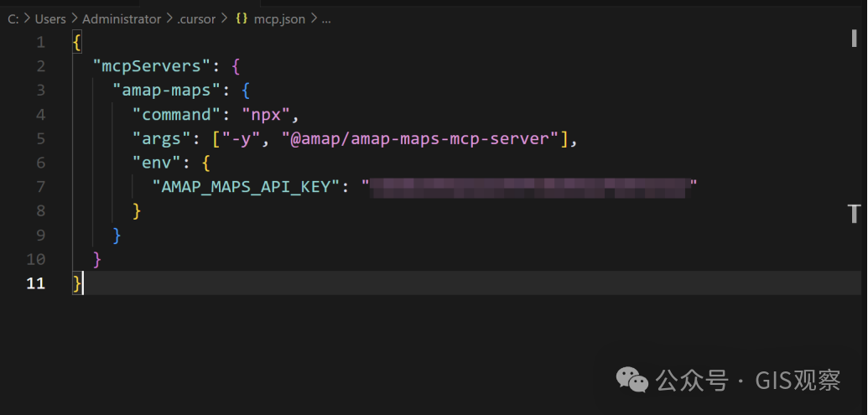Click the "@amap/amap-maps-mcp-server" string
This screenshot has height=415, width=868.
(x=421, y=138)
